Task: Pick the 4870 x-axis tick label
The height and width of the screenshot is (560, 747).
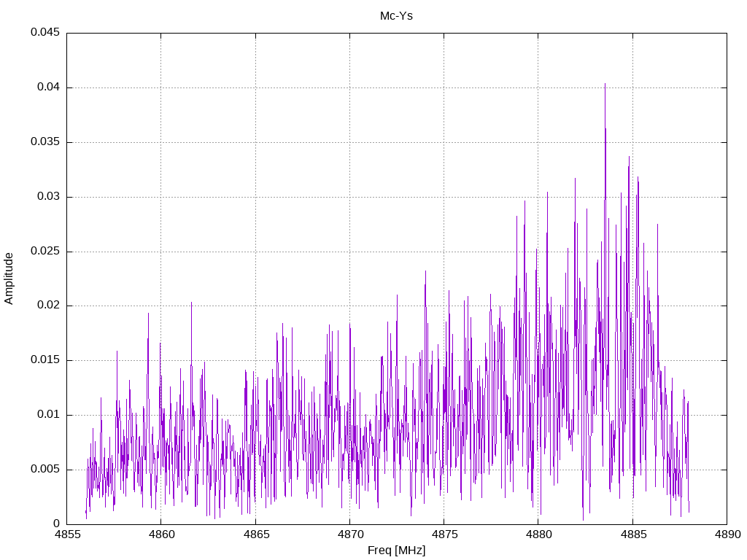Action: click(349, 535)
